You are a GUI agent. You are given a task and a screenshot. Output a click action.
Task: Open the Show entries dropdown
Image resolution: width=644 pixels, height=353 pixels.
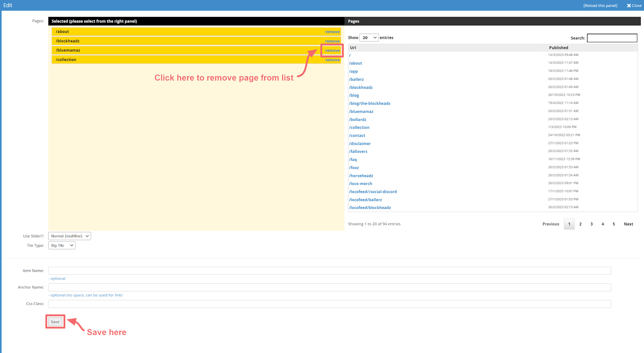369,38
